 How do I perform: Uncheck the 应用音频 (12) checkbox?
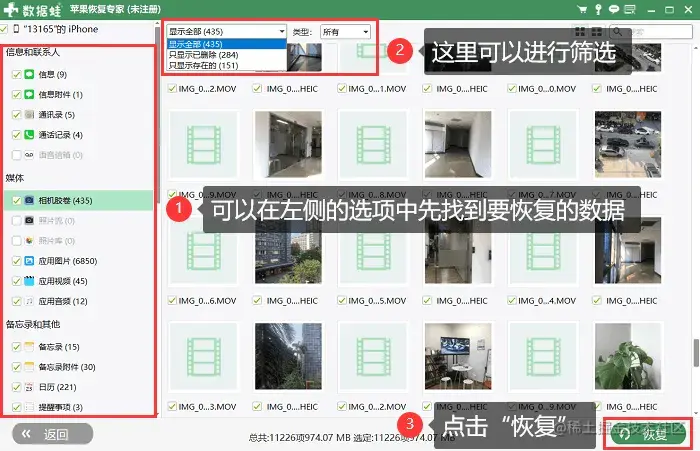[17, 301]
